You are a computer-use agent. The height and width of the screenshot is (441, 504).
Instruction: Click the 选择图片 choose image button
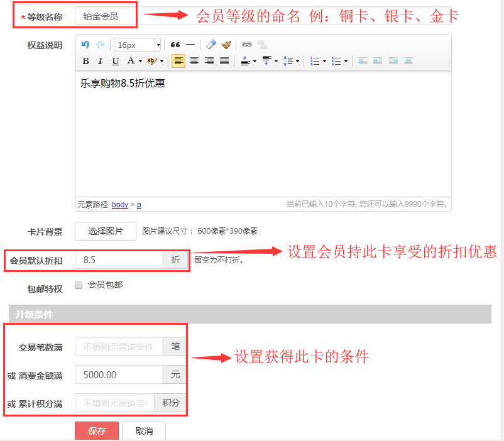tap(106, 231)
